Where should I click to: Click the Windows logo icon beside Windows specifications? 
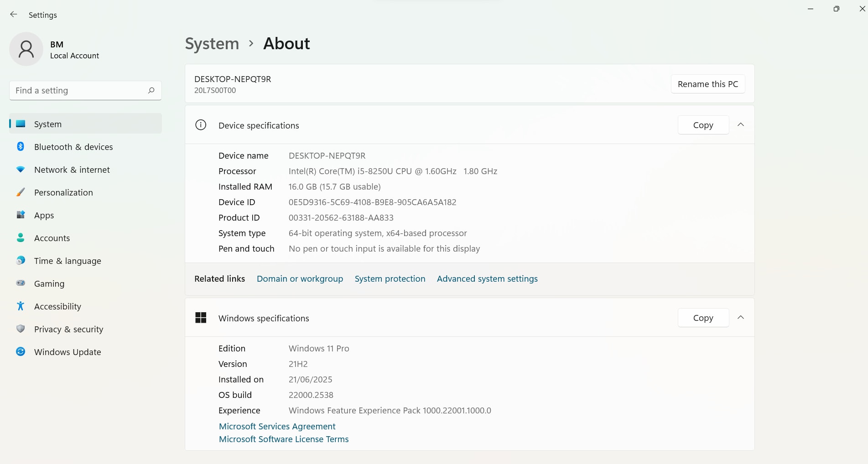pos(201,318)
